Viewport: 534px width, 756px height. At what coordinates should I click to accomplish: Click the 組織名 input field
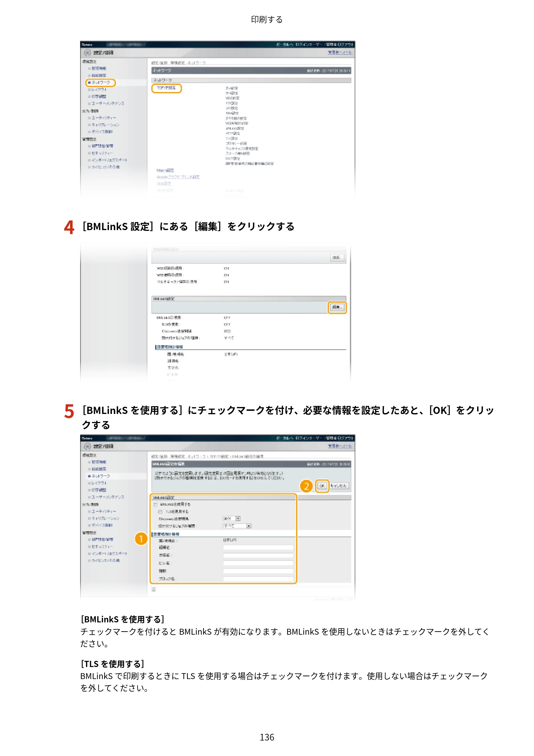(258, 547)
